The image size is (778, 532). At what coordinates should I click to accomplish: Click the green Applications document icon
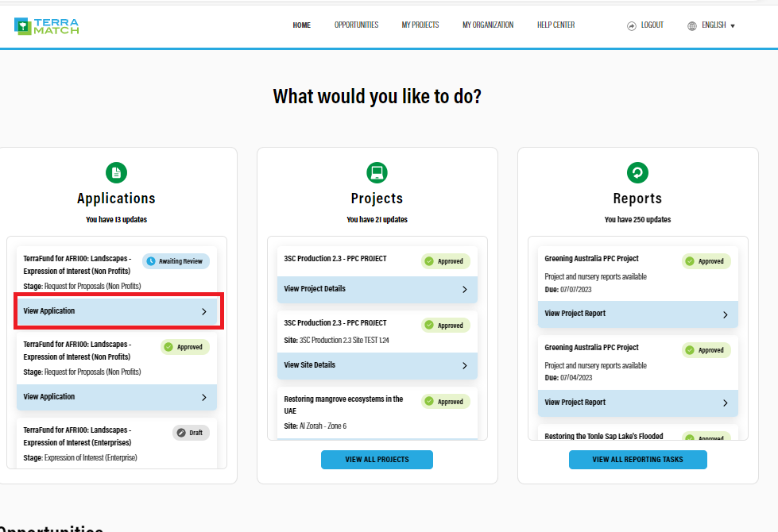(x=116, y=172)
